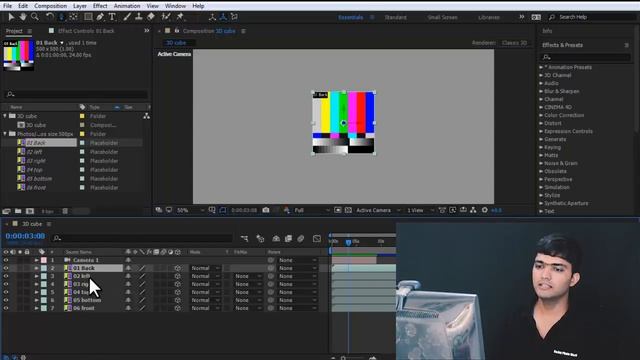Toggle Transparency Grid in viewer
The height and width of the screenshot is (360, 640).
(348, 210)
